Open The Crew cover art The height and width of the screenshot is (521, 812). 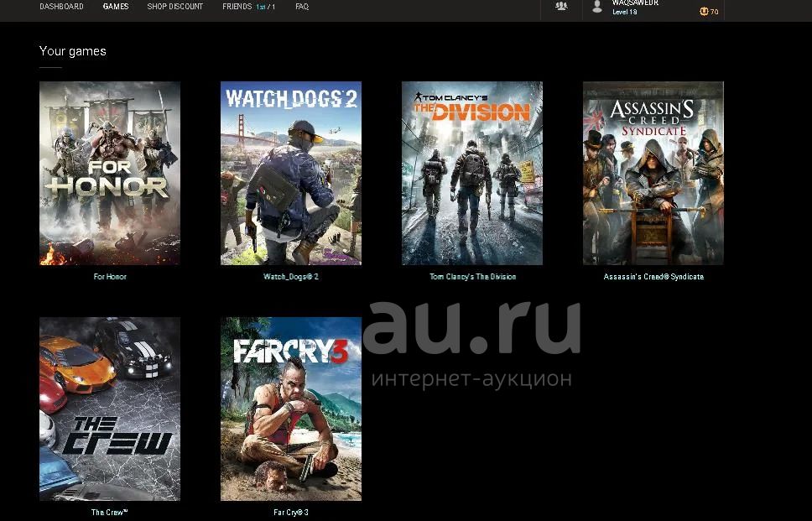110,409
